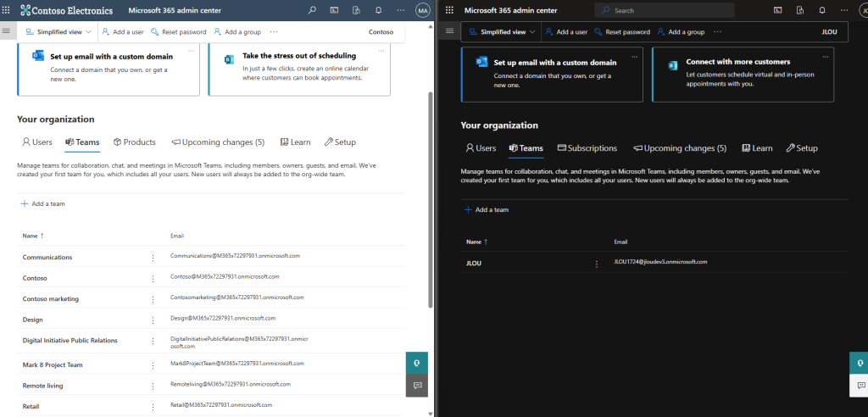Open more options for Contoso marketing team

[153, 299]
